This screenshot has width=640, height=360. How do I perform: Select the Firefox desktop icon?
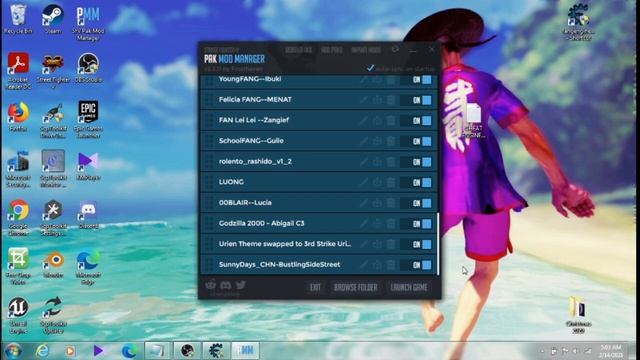(x=18, y=117)
